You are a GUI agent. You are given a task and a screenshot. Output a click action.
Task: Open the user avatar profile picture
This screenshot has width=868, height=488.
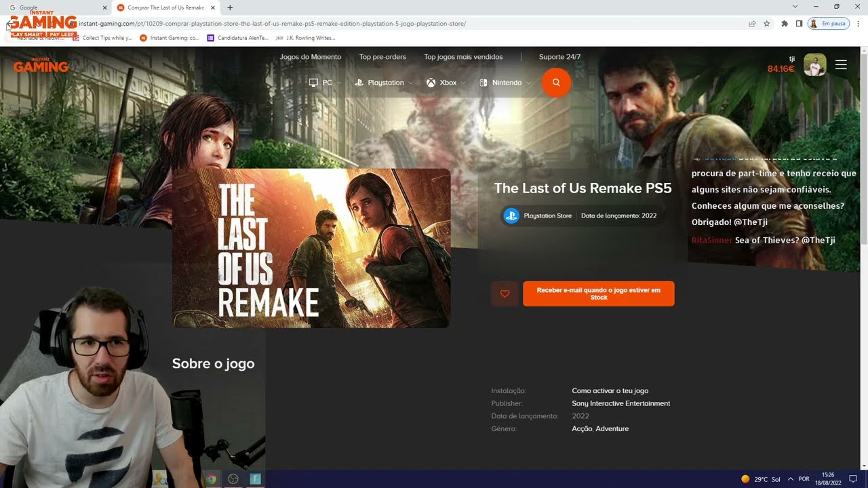coord(814,65)
